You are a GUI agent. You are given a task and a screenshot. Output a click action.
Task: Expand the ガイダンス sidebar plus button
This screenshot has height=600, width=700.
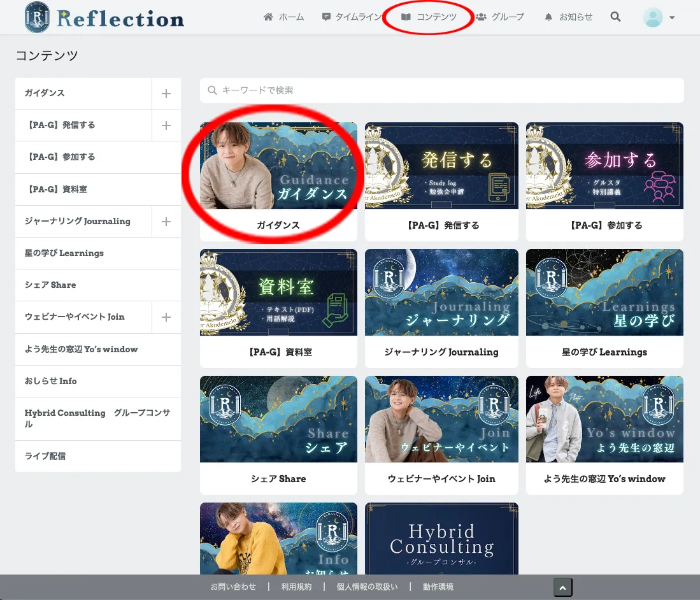(166, 94)
